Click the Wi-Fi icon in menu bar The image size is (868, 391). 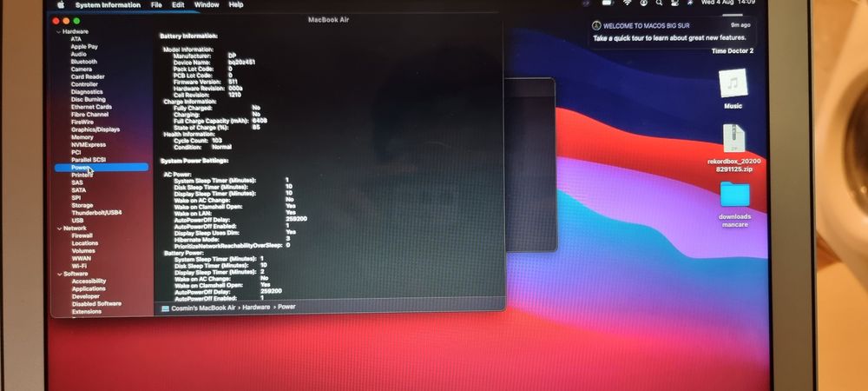(x=628, y=3)
